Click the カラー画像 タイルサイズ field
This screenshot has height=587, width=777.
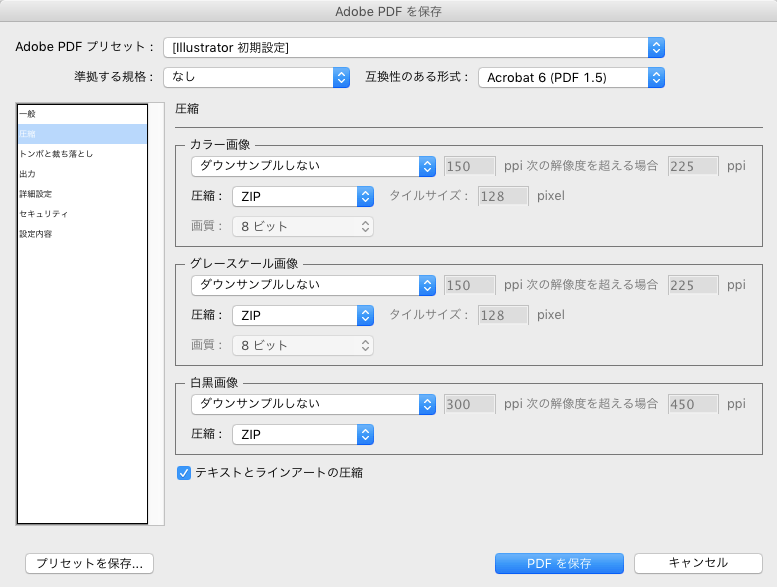coord(503,196)
